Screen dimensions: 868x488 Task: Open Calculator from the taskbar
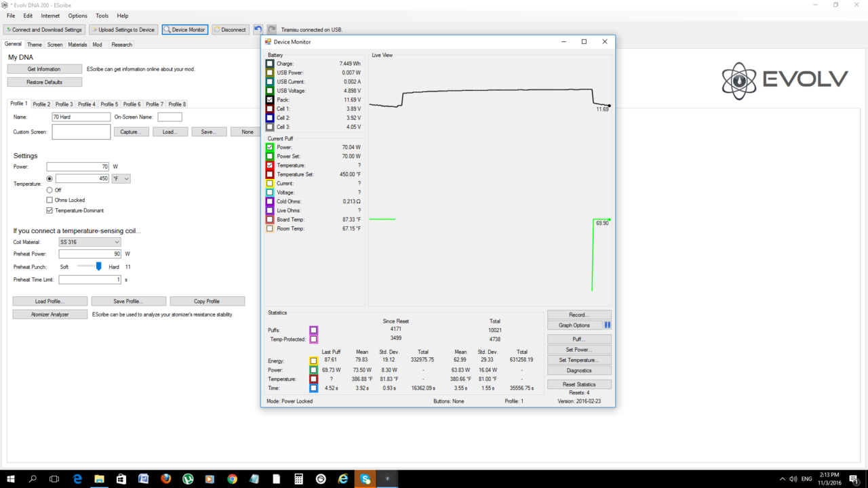point(298,479)
